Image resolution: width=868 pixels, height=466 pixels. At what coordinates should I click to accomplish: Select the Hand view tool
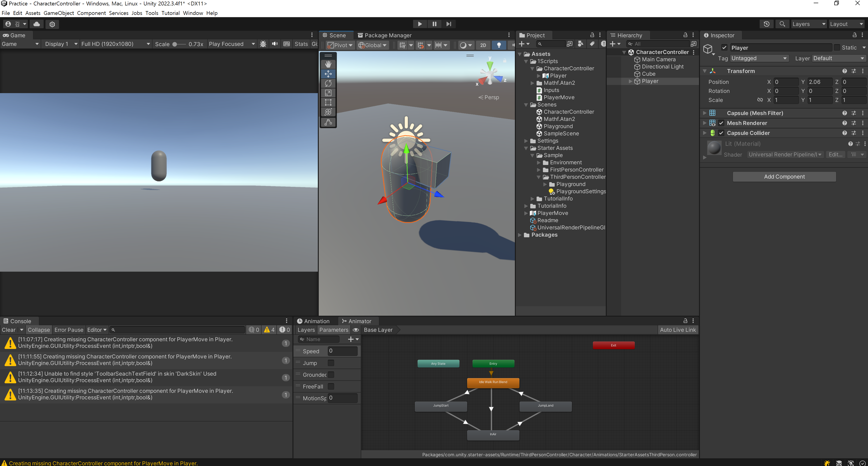coord(328,64)
